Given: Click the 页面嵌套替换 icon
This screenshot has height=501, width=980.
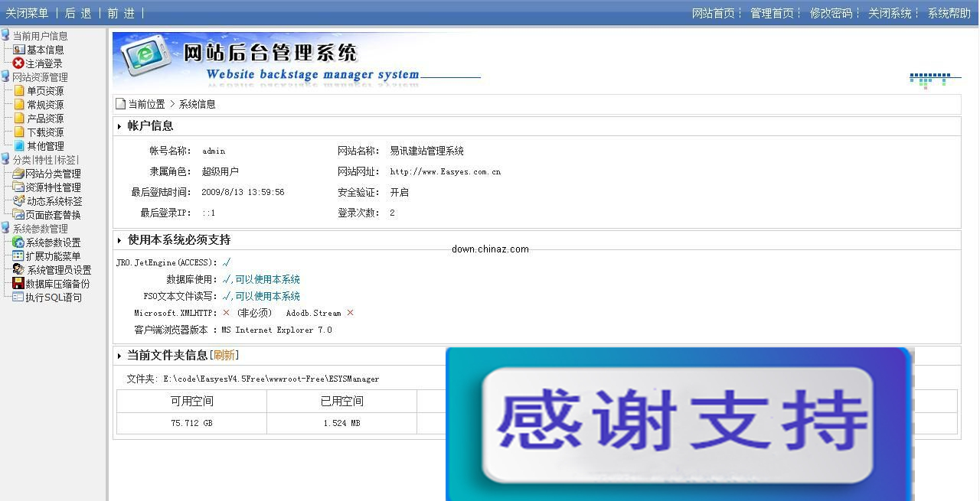Looking at the screenshot, I should [x=18, y=215].
